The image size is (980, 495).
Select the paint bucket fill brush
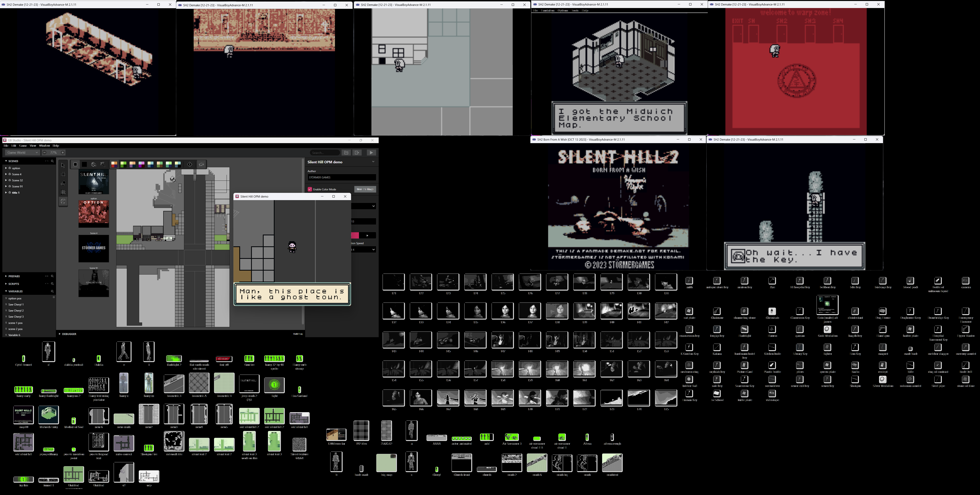tap(93, 164)
